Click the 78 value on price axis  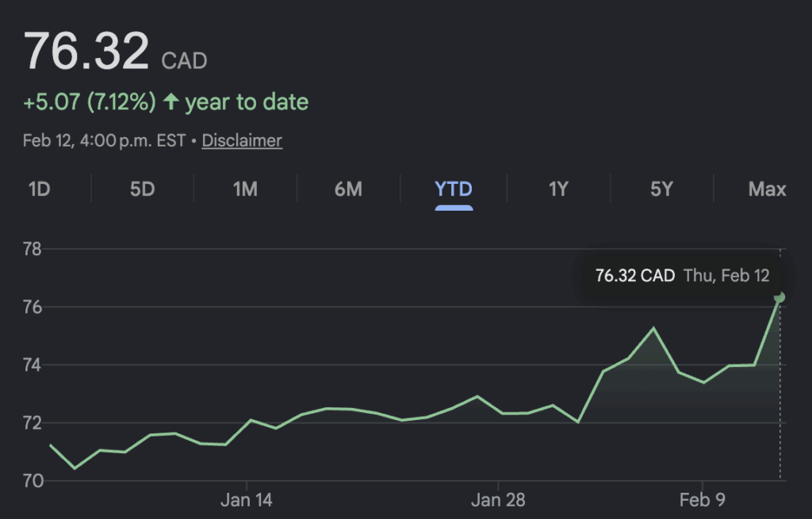tap(33, 250)
